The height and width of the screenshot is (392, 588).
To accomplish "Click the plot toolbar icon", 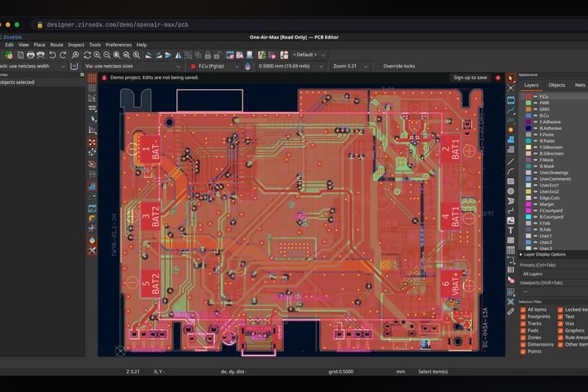I will coord(41,55).
